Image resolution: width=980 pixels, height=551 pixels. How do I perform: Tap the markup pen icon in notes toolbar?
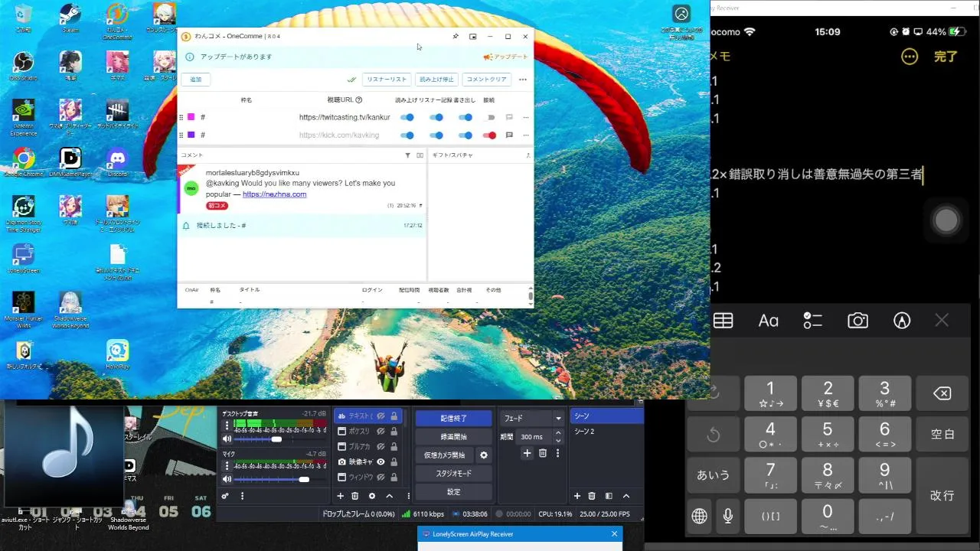pos(902,321)
